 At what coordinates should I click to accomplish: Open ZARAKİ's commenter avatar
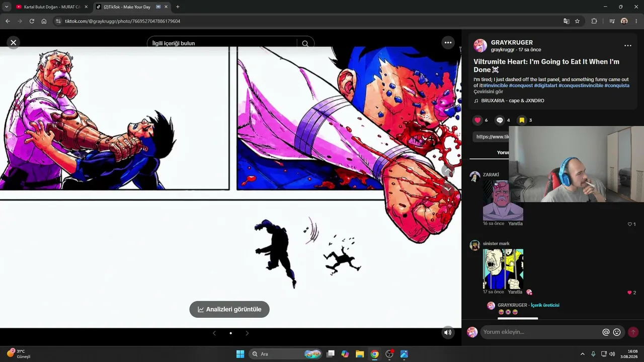474,176
